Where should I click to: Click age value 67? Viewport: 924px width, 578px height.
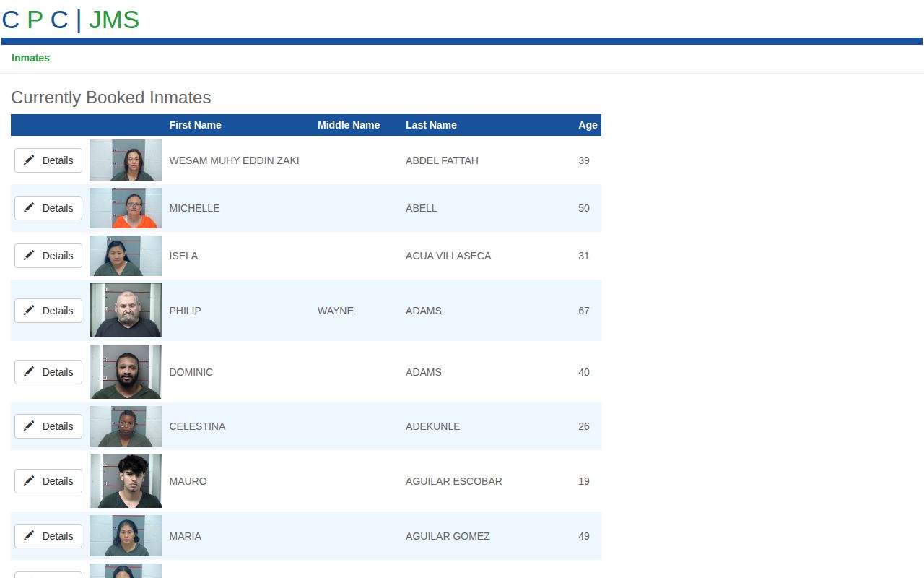coord(584,311)
